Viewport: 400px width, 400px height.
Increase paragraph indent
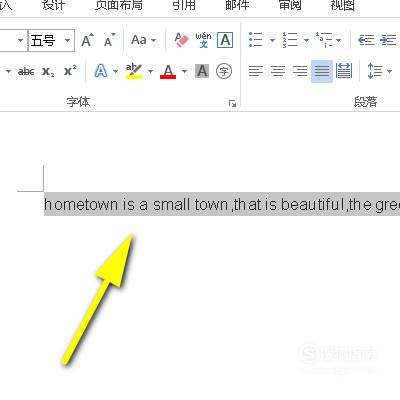tap(388, 40)
